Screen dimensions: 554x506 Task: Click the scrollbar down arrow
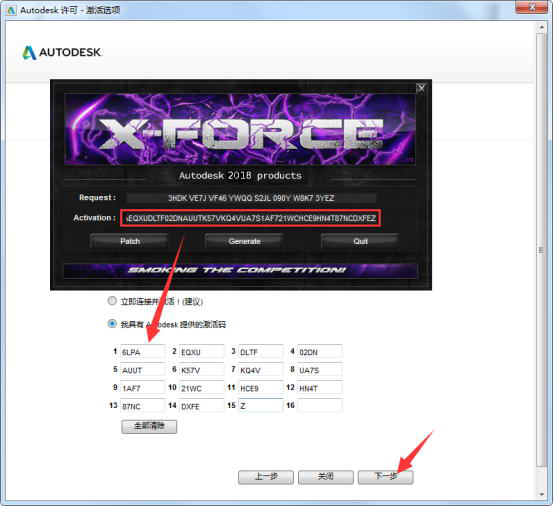click(541, 494)
